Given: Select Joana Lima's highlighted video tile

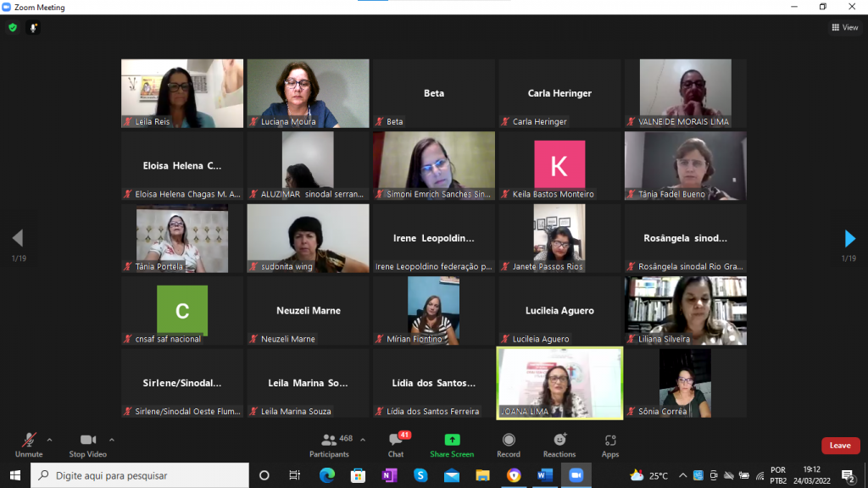Looking at the screenshot, I should tap(559, 382).
